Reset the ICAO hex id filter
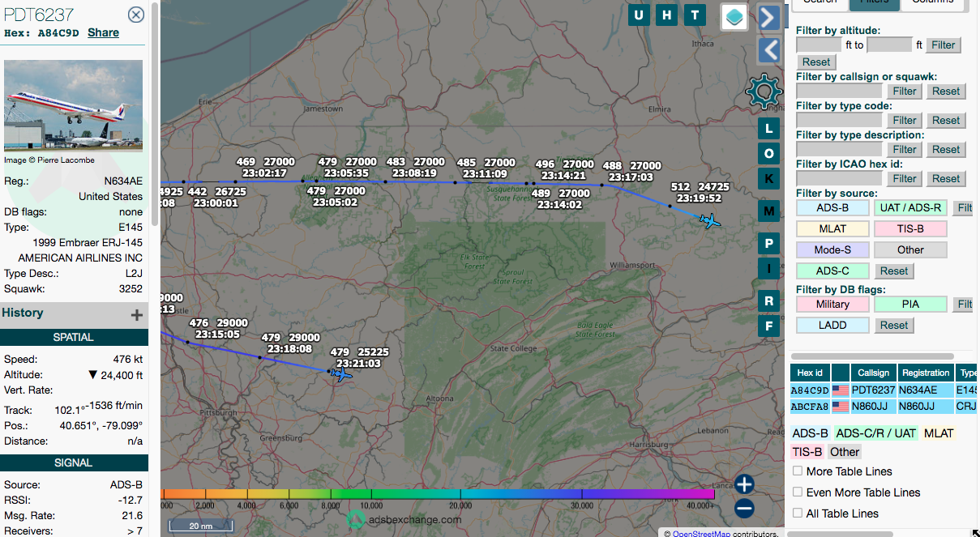 (946, 178)
